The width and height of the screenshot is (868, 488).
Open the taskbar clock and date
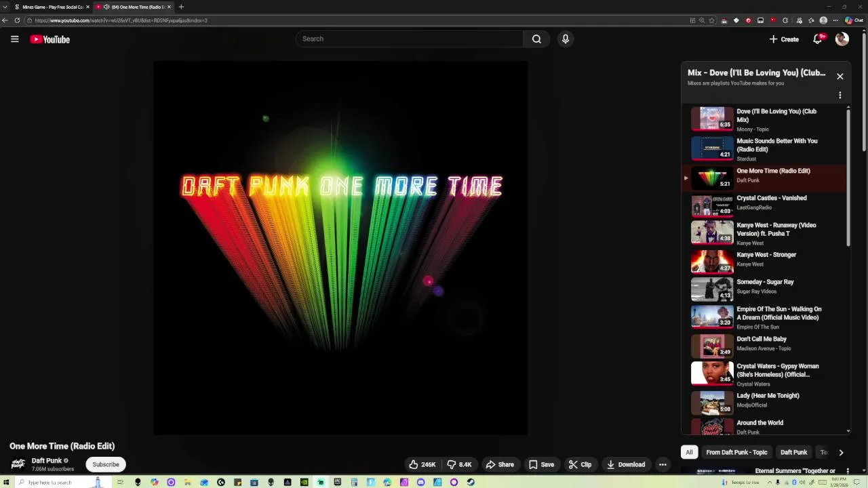(x=839, y=482)
